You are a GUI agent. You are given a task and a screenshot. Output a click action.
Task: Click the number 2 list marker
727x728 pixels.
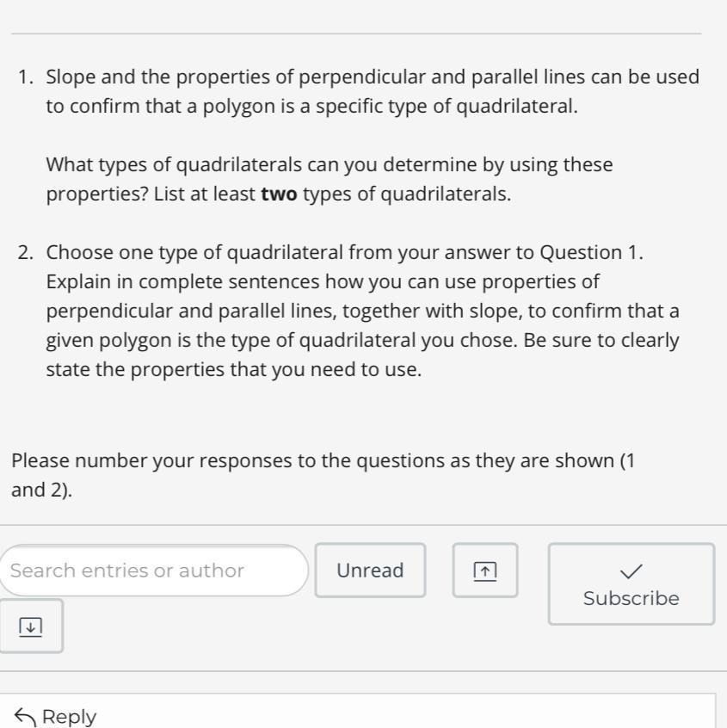point(25,252)
